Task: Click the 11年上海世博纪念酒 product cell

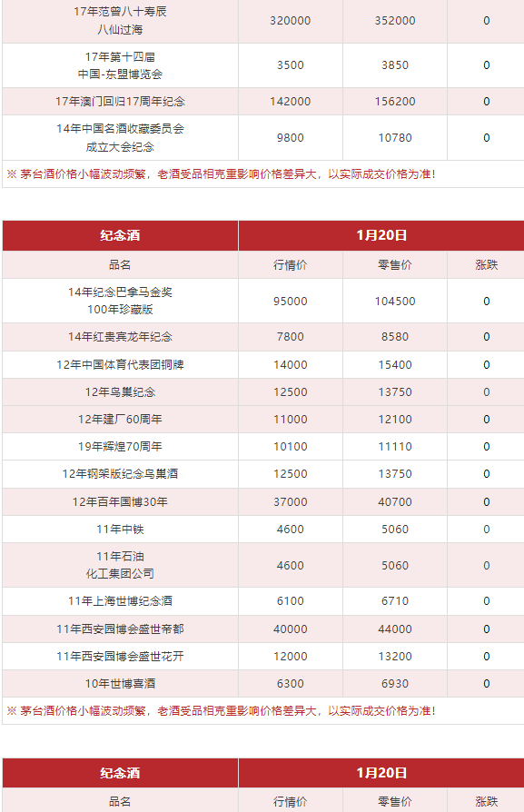Action: pyautogui.click(x=120, y=601)
